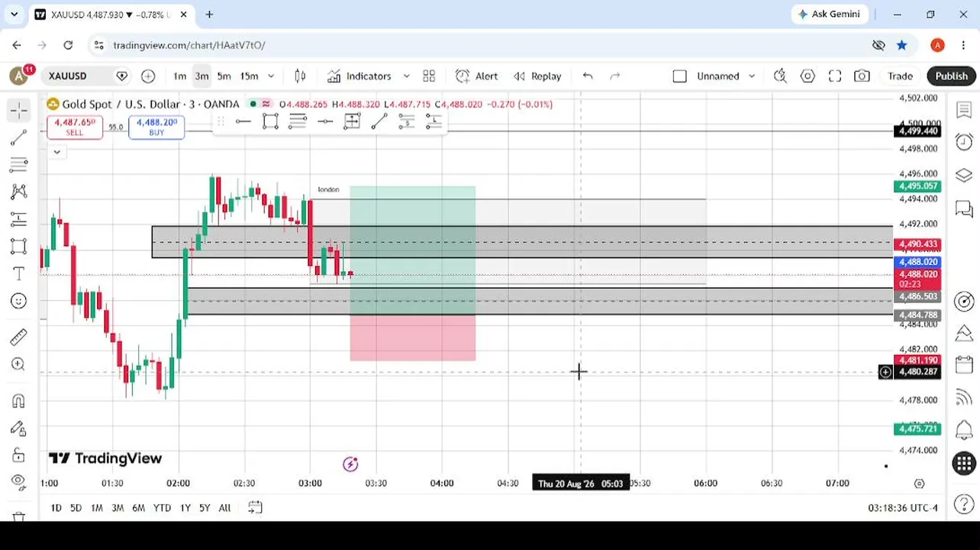Undo the last chart action
This screenshot has height=550, width=980.
[x=588, y=76]
